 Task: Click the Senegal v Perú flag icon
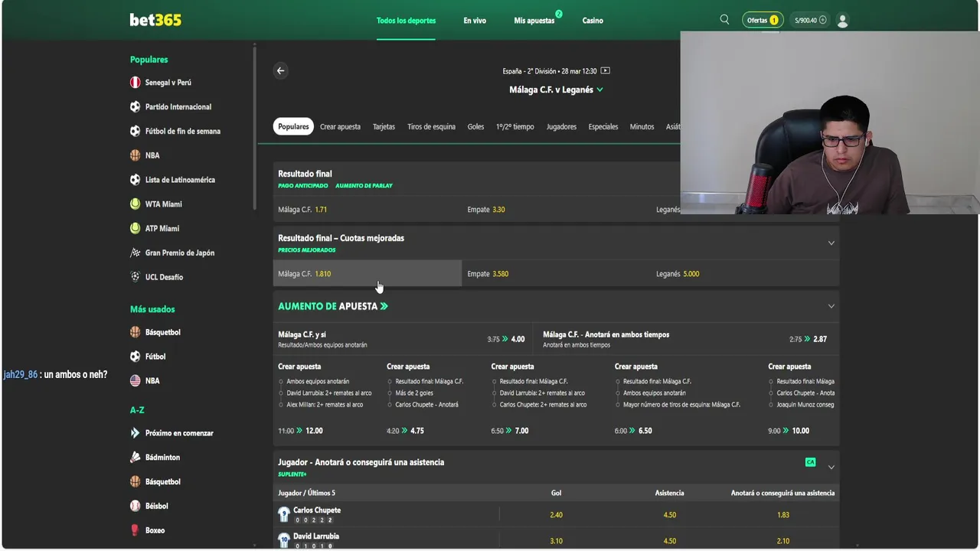tap(135, 83)
